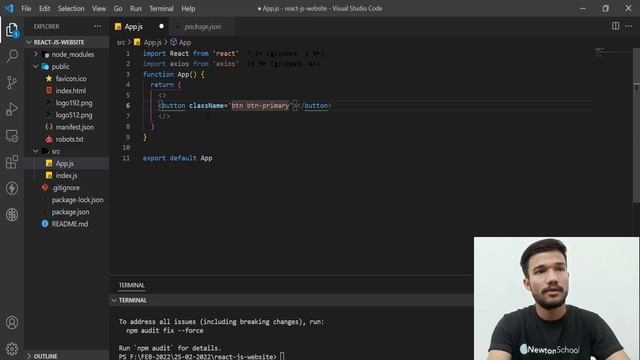Expand the node_modules folder
This screenshot has height=360, width=640.
tap(67, 54)
